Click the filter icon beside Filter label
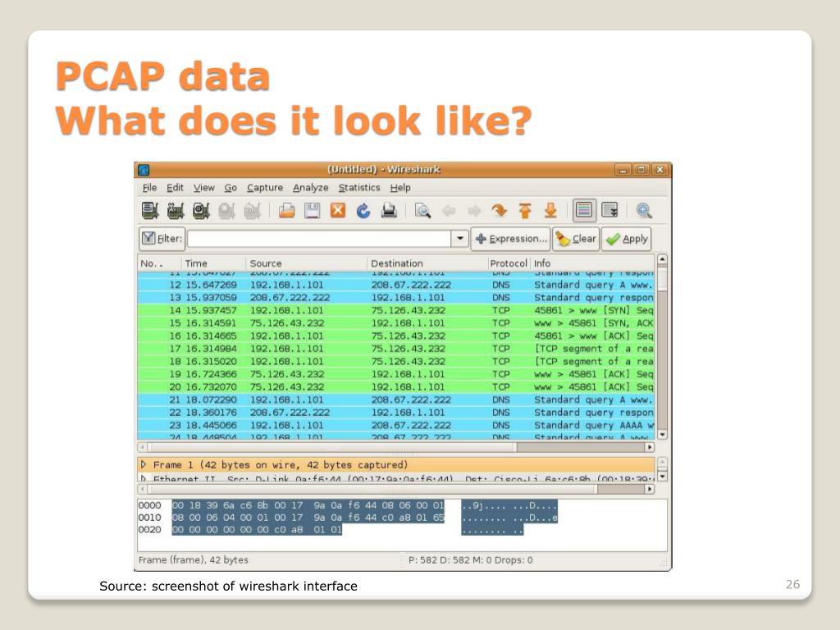Screen dimensions: 840x630 click(x=148, y=238)
